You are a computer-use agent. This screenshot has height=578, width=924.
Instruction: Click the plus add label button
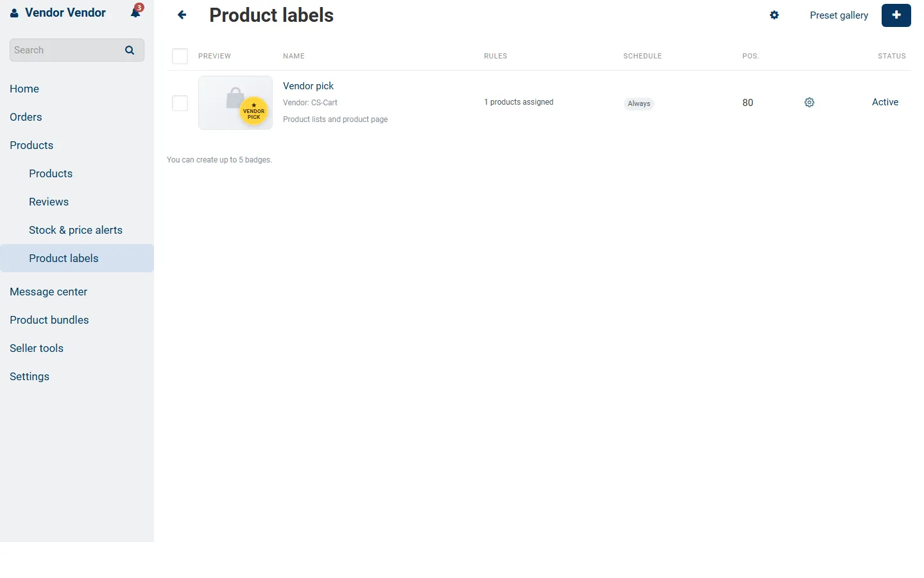tap(896, 15)
